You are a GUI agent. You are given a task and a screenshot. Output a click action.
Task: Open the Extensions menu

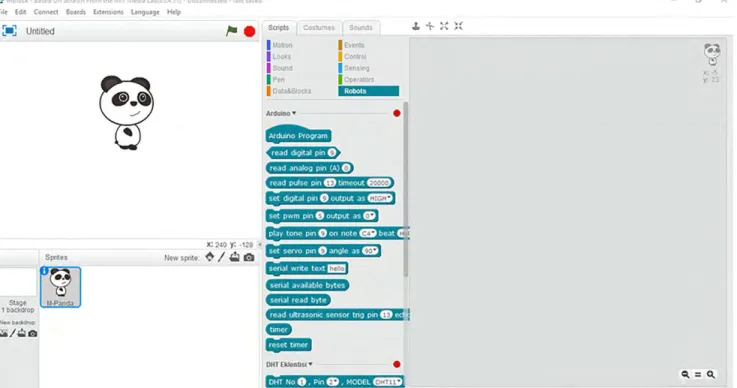pos(108,12)
